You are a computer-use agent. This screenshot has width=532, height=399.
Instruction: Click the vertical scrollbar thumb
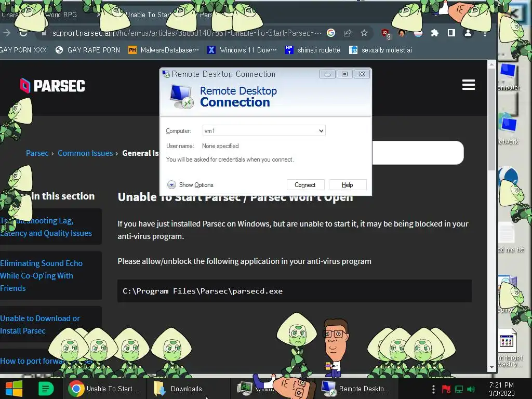[x=491, y=119]
